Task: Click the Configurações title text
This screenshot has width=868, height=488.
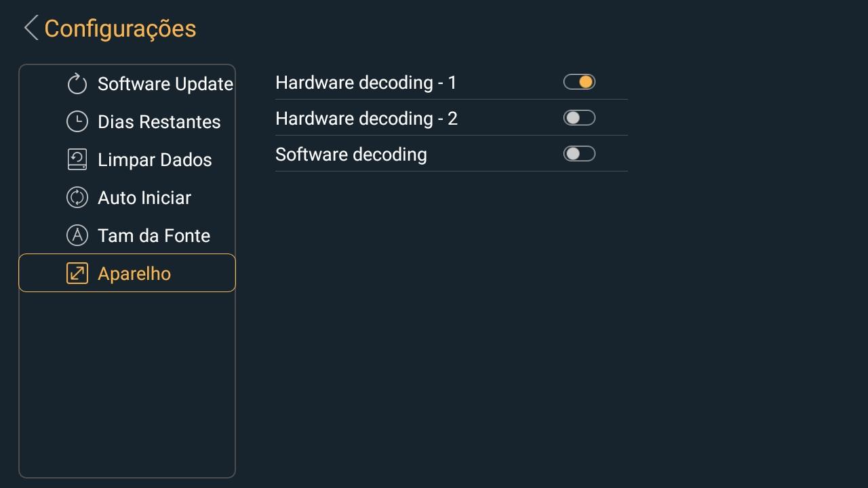Action: click(120, 28)
